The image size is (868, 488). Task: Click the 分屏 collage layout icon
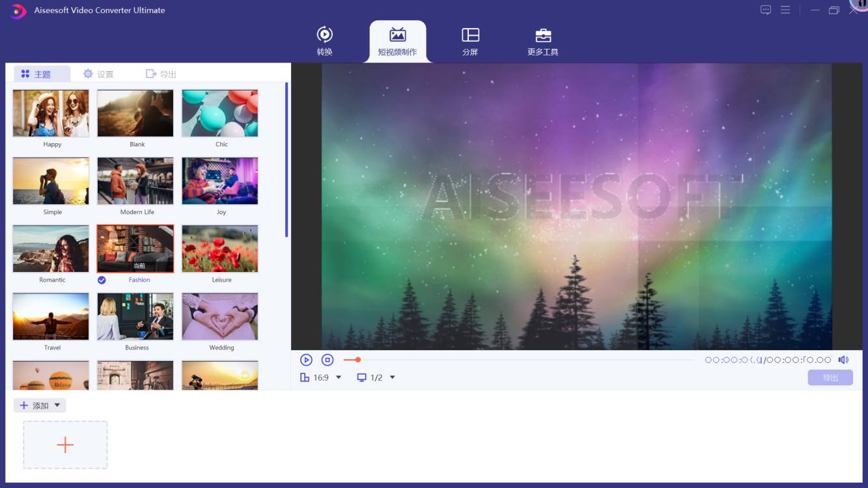[x=470, y=34]
